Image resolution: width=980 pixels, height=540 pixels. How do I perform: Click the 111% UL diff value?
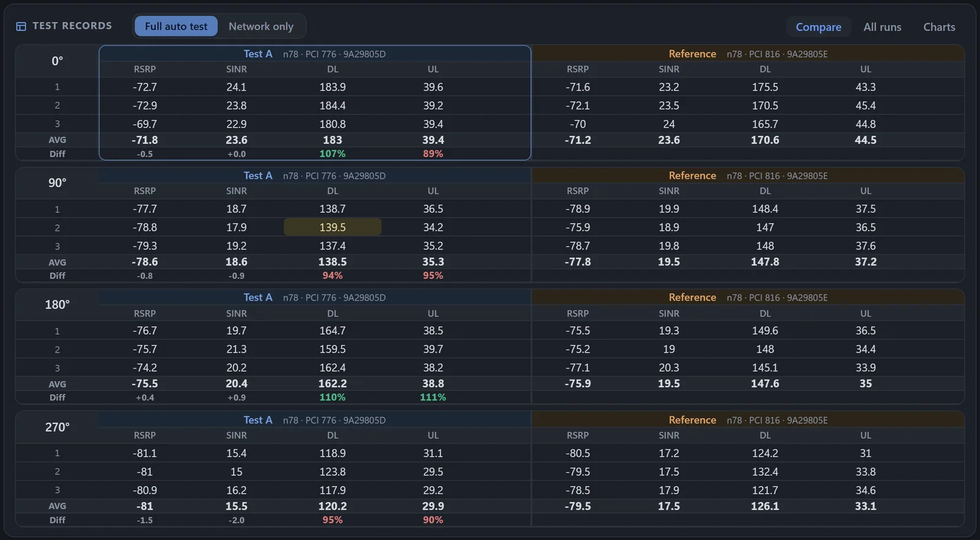point(433,397)
